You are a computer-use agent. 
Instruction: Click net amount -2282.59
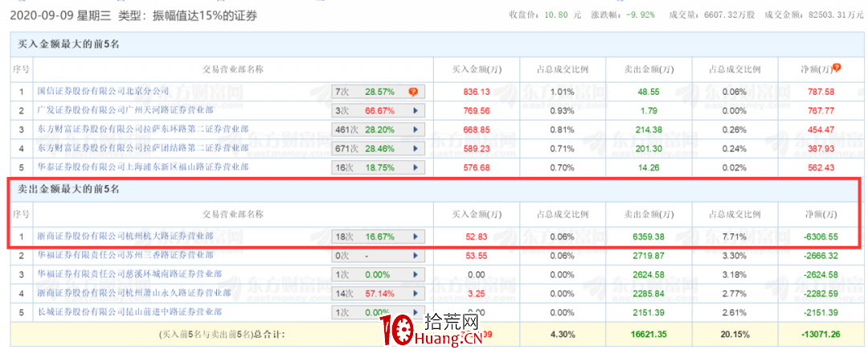(821, 294)
